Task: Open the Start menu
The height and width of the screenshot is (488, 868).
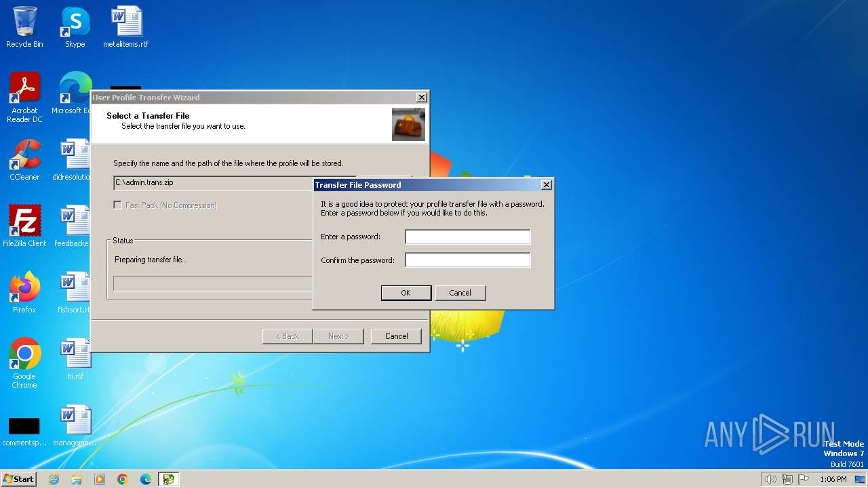Action: tap(19, 479)
